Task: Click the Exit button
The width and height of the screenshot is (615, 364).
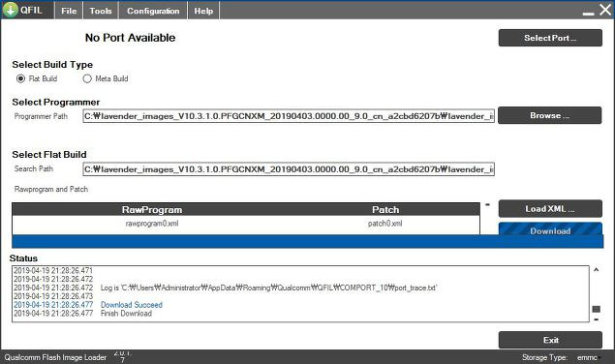Action: [550, 340]
